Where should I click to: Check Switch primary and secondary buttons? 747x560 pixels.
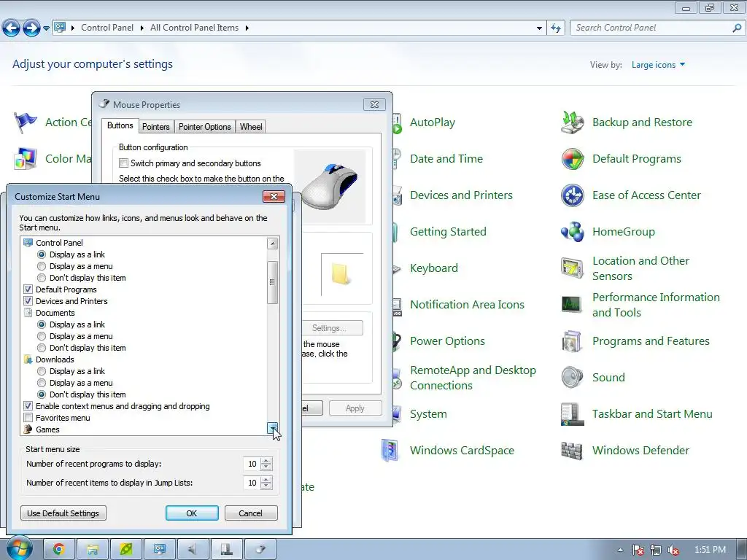(x=124, y=163)
